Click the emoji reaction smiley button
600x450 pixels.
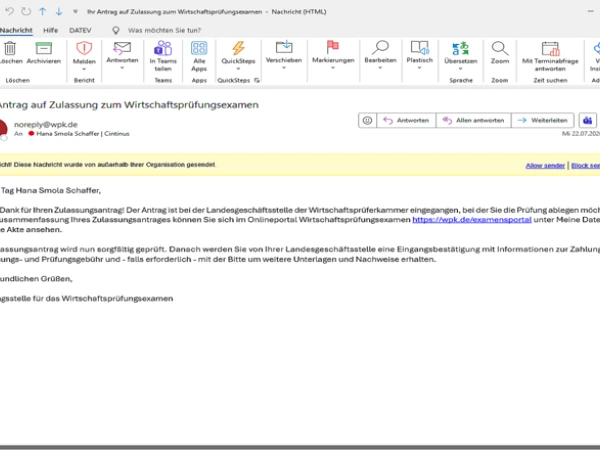(367, 121)
